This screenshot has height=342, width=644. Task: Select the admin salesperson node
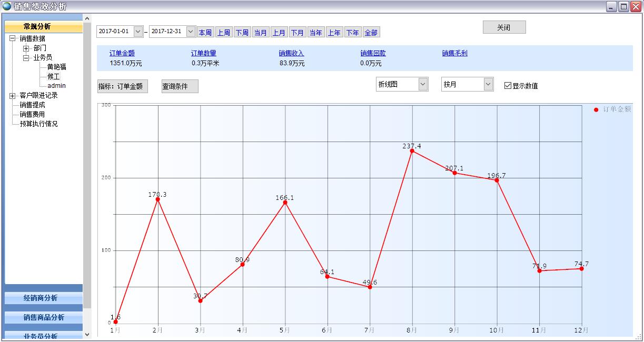click(57, 85)
